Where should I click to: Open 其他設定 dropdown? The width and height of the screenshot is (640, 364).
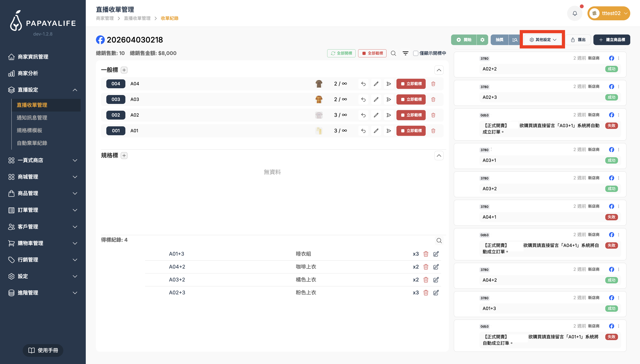point(543,40)
